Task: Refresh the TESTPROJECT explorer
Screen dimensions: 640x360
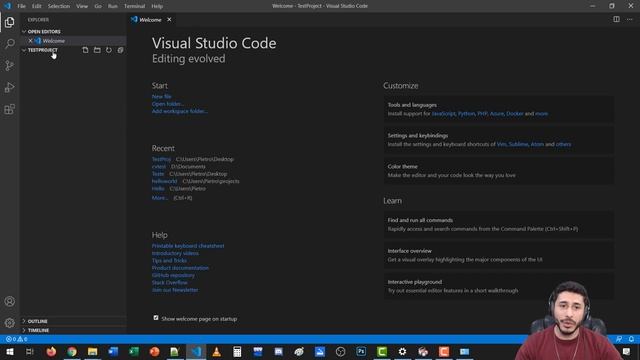Action: coord(109,50)
